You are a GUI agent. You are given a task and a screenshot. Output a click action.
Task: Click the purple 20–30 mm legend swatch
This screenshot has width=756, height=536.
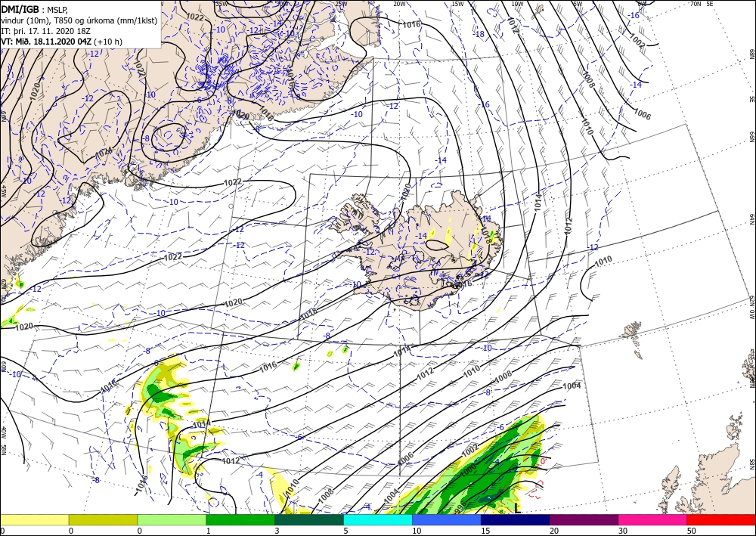[584, 519]
